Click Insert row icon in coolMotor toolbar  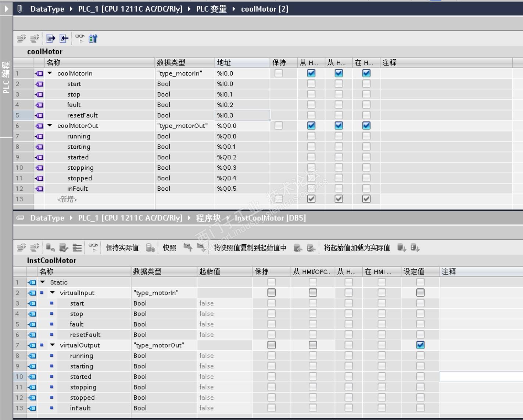(x=21, y=38)
